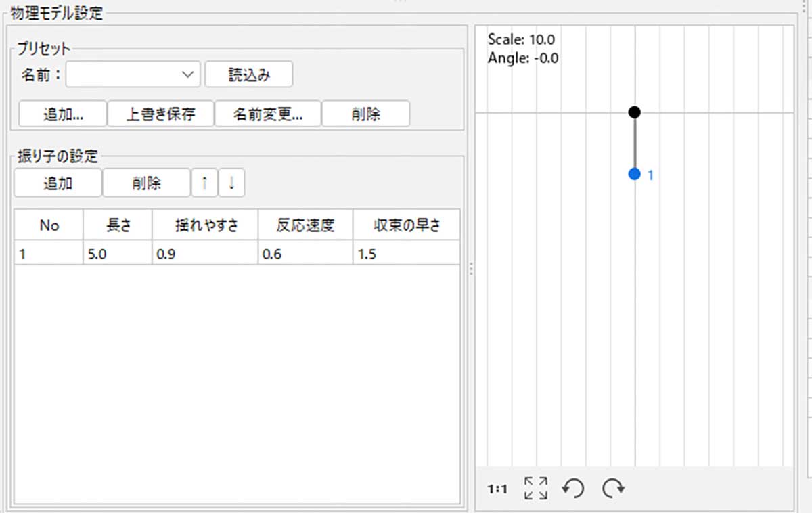
Task: Move the pendulum row down with the down arrow
Action: pos(231,183)
